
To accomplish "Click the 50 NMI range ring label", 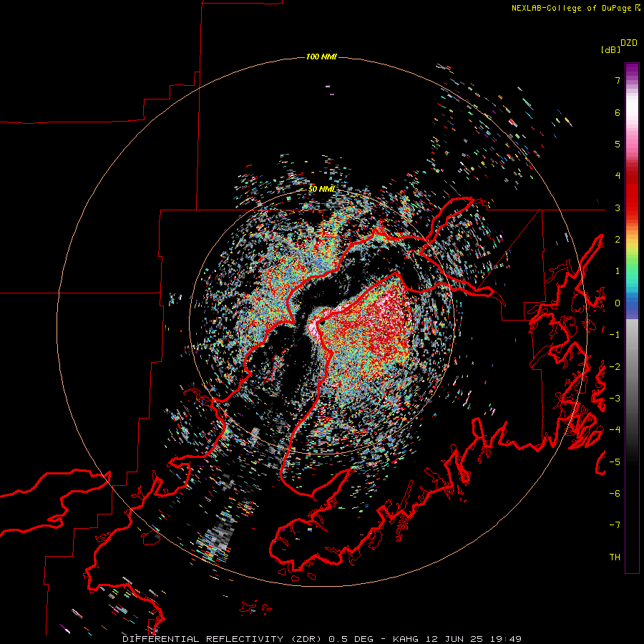I will 321,189.
